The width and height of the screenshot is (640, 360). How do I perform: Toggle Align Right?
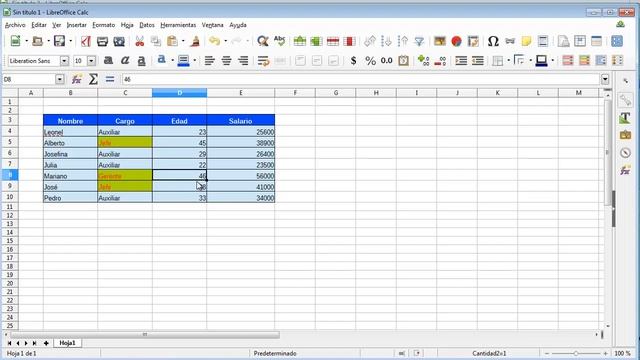click(x=243, y=61)
